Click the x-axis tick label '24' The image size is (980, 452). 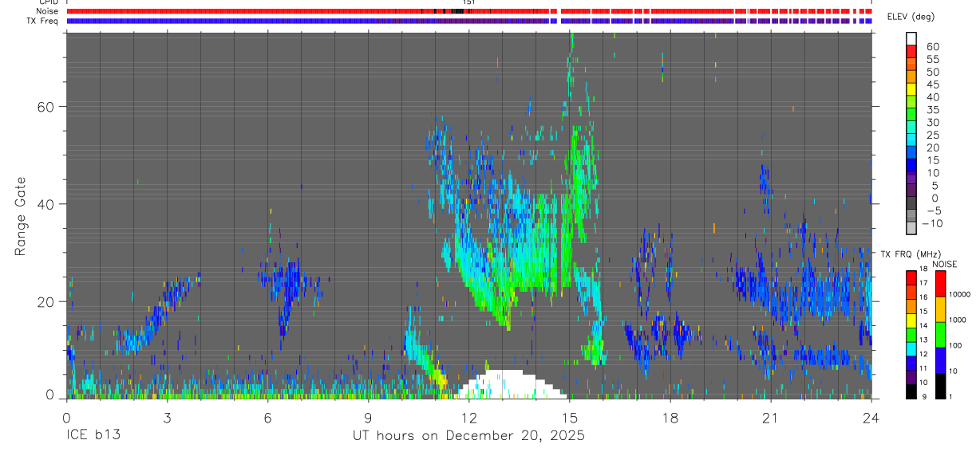point(871,417)
